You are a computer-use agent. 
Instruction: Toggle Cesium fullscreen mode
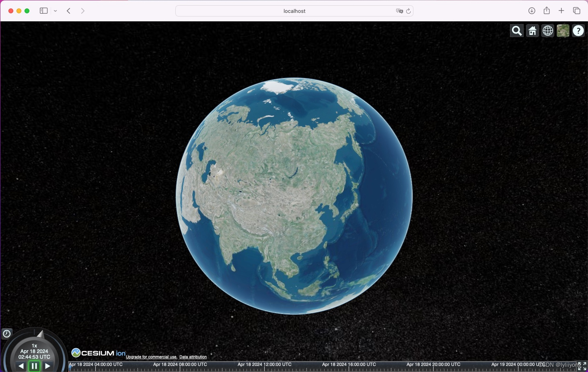coord(582,366)
